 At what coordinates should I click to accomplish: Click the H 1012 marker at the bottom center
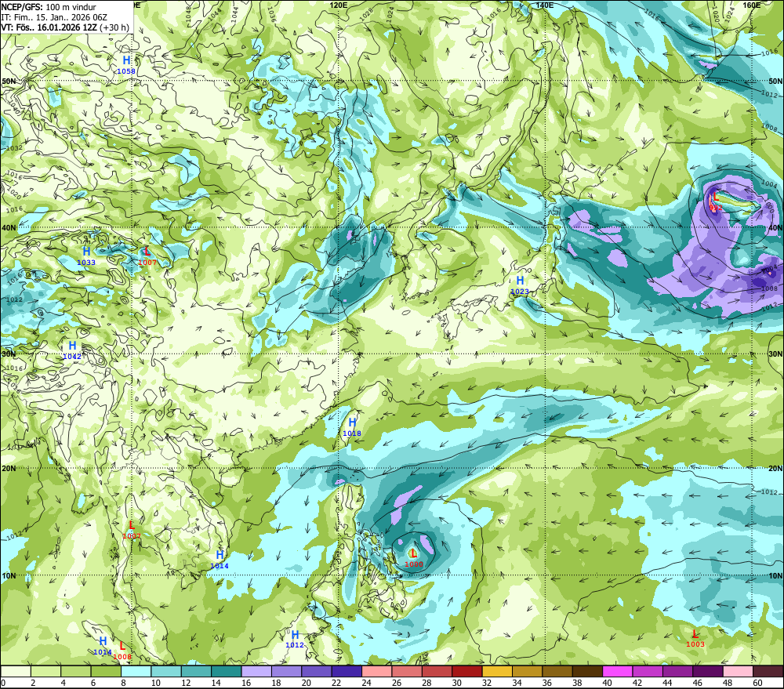point(295,639)
